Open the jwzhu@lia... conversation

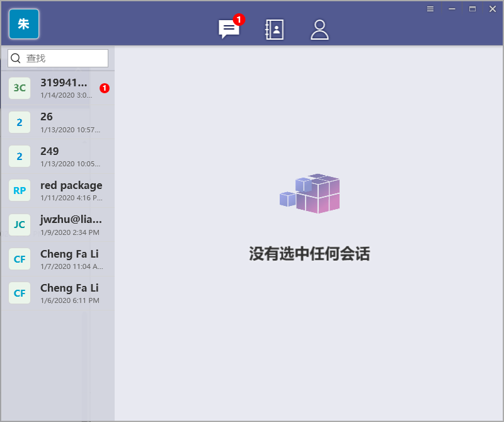[58, 225]
